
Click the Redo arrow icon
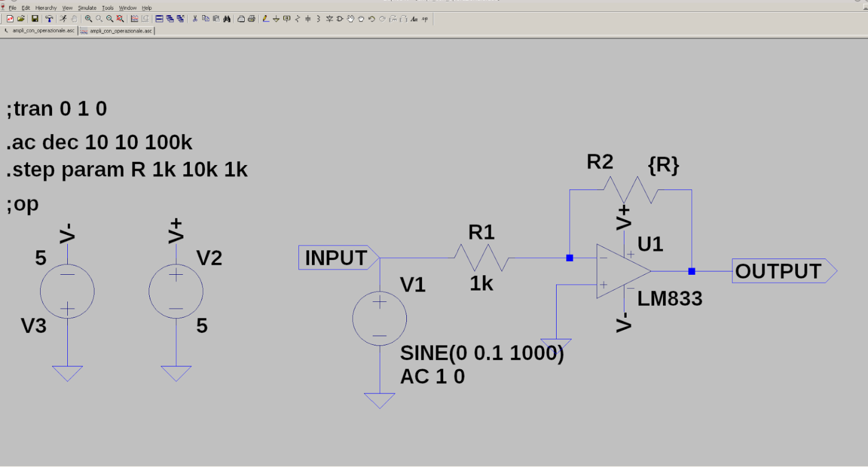(382, 19)
